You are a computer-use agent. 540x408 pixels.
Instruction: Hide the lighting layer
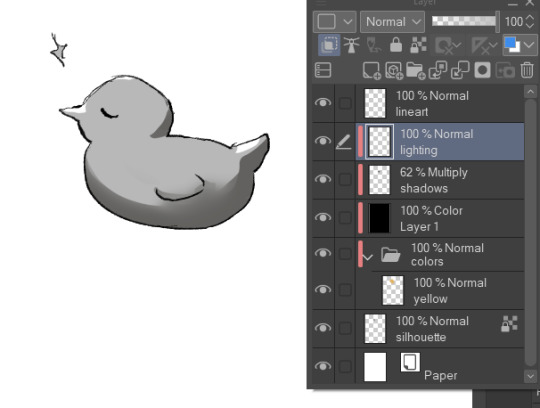(323, 141)
